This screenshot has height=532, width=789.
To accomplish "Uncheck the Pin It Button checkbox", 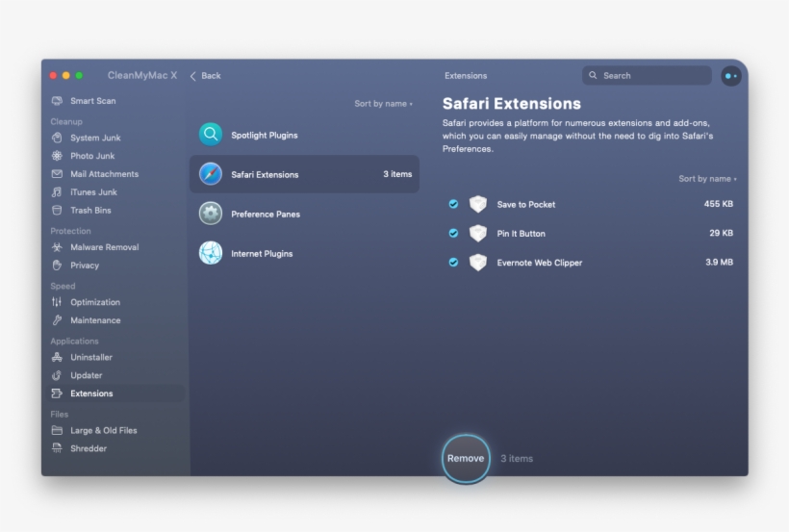I will [453, 233].
